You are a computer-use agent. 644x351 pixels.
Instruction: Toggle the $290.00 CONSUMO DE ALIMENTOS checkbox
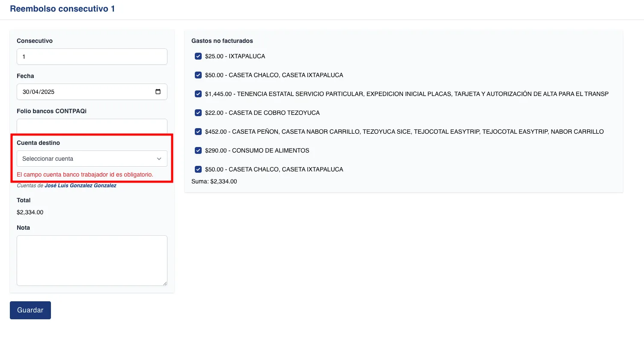pos(198,150)
